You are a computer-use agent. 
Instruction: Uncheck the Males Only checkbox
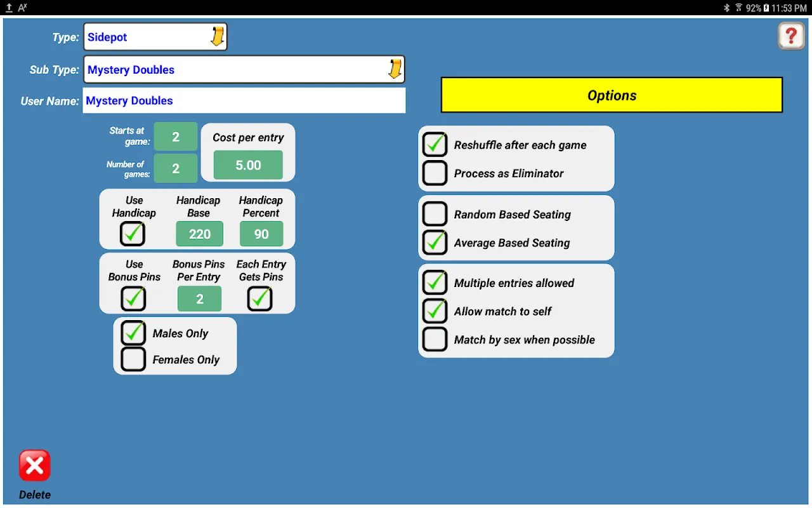pyautogui.click(x=133, y=333)
